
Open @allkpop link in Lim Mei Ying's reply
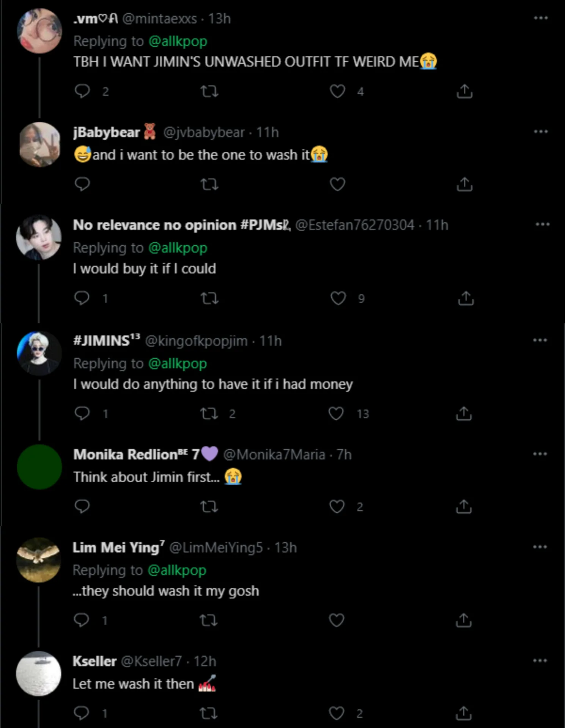coord(177,570)
